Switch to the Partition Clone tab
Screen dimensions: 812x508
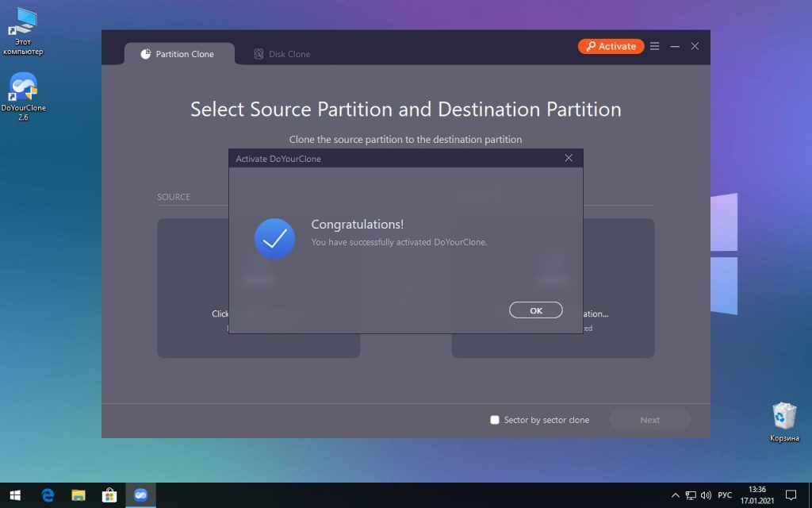click(x=179, y=54)
